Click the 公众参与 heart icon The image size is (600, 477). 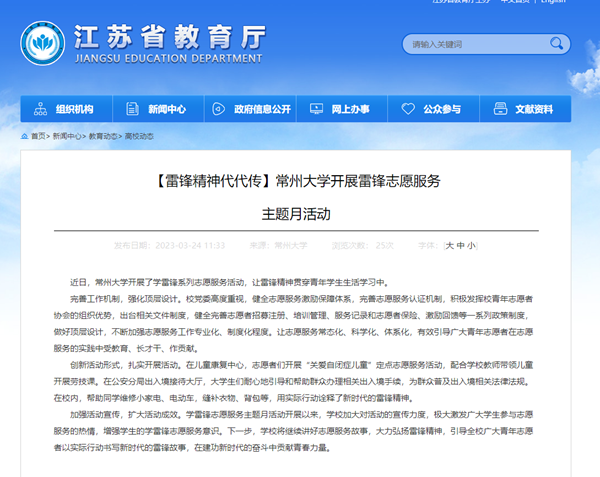click(406, 109)
